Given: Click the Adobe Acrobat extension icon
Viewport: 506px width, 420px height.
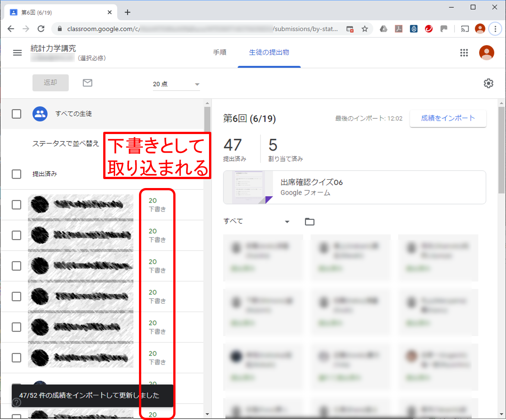Looking at the screenshot, I should click(399, 29).
